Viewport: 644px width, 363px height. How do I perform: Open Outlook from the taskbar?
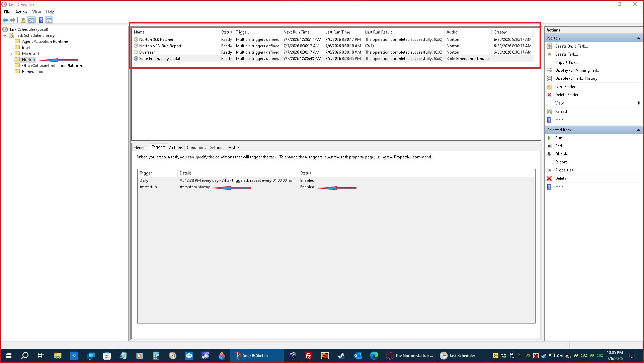[357, 356]
